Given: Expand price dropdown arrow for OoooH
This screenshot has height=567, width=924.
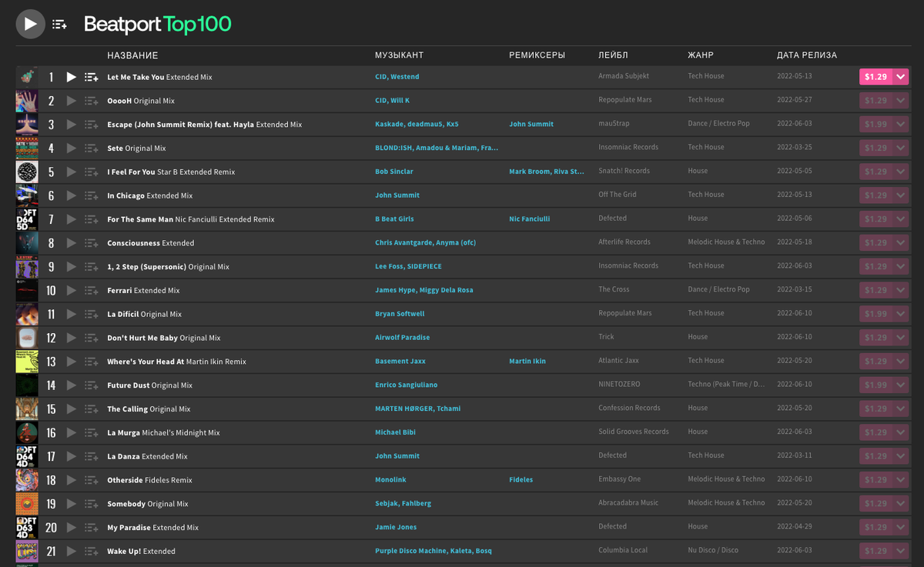Looking at the screenshot, I should tap(900, 101).
